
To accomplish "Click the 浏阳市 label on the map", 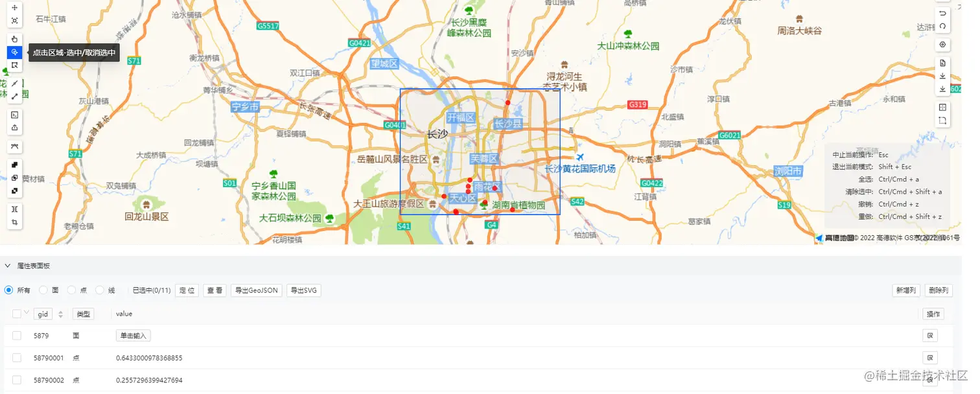I will coord(788,171).
